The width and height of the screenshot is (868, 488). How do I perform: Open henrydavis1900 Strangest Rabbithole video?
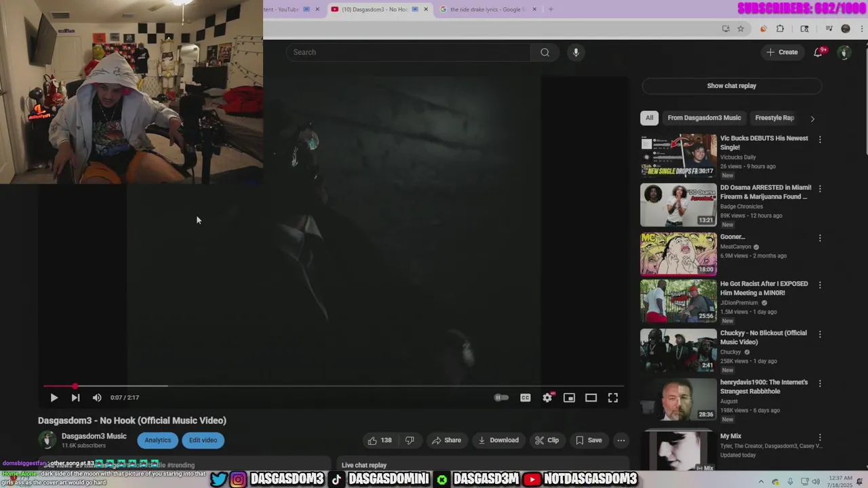(x=678, y=400)
